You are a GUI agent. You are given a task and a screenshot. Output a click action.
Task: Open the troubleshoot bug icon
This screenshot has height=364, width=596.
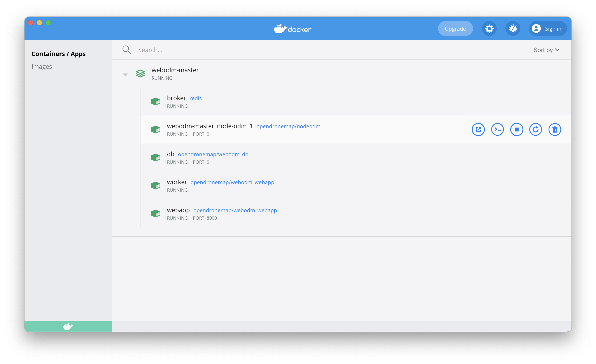point(513,29)
